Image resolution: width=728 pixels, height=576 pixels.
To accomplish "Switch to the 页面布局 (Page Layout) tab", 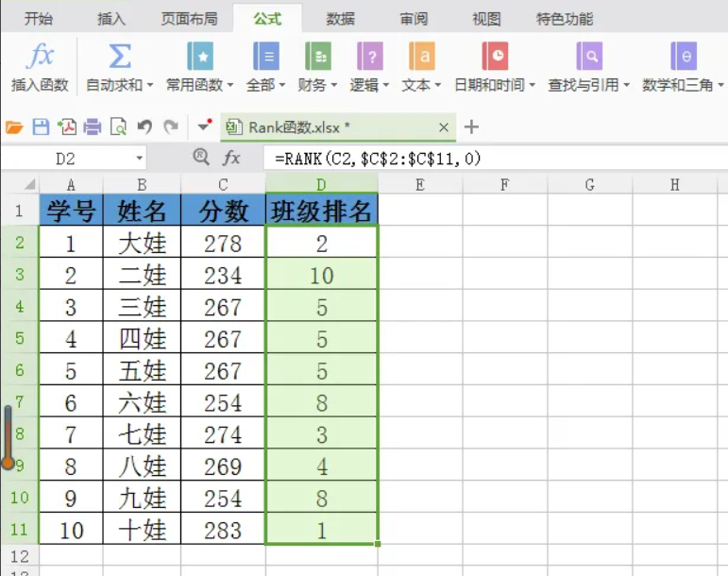I will click(x=189, y=19).
